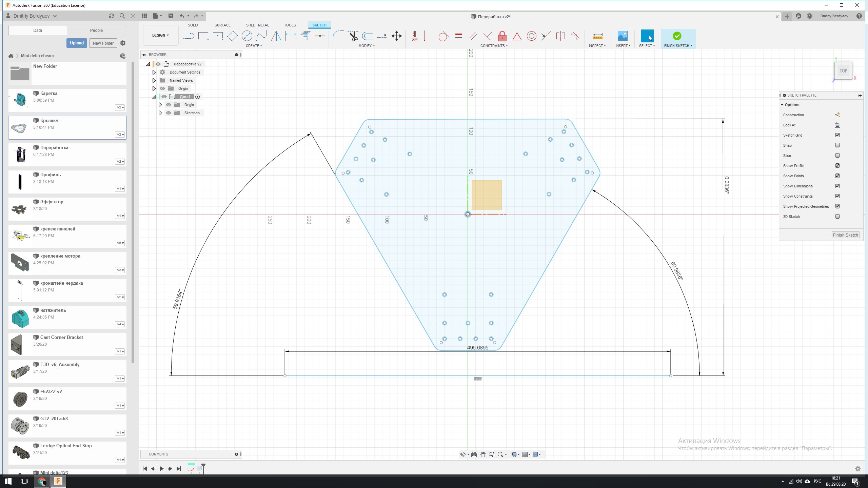868x488 pixels.
Task: Open version dropdown for Каретка
Action: pos(120,107)
